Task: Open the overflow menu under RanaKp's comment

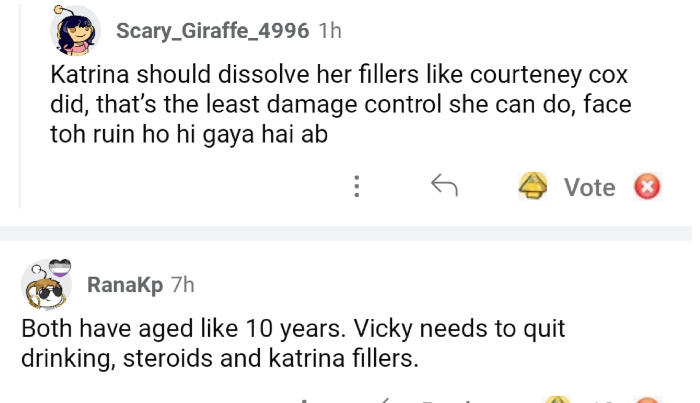Action: click(303, 400)
